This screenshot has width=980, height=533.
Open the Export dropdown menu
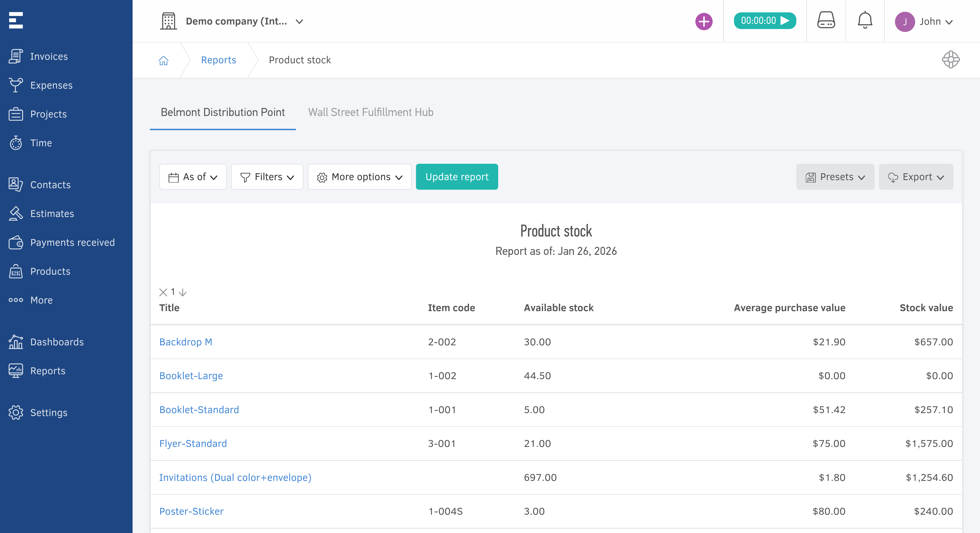coord(916,177)
